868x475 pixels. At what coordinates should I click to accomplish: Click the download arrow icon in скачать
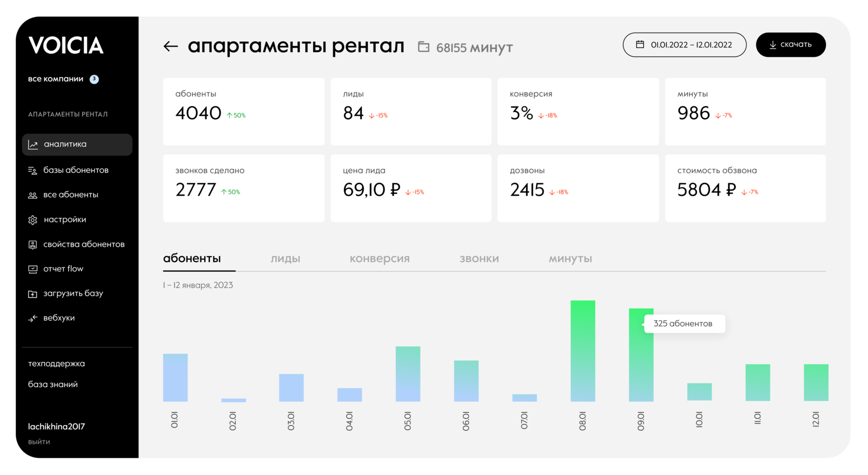pyautogui.click(x=773, y=45)
